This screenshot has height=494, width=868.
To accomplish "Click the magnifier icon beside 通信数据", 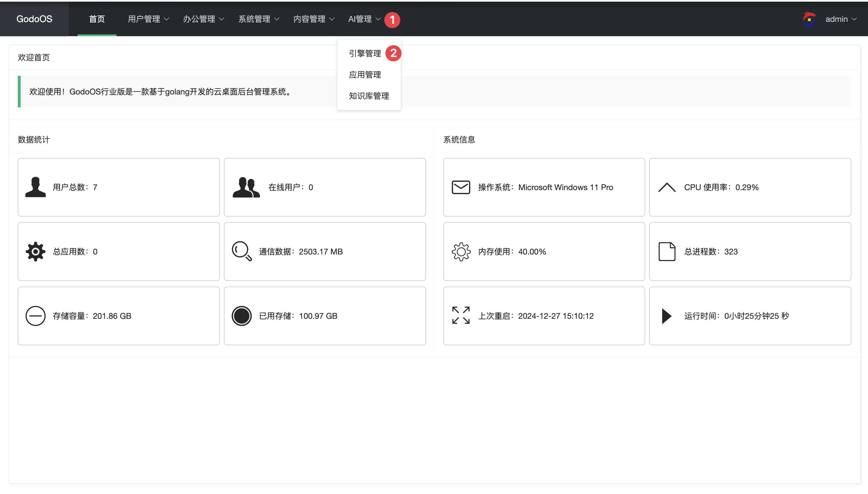I will 241,251.
